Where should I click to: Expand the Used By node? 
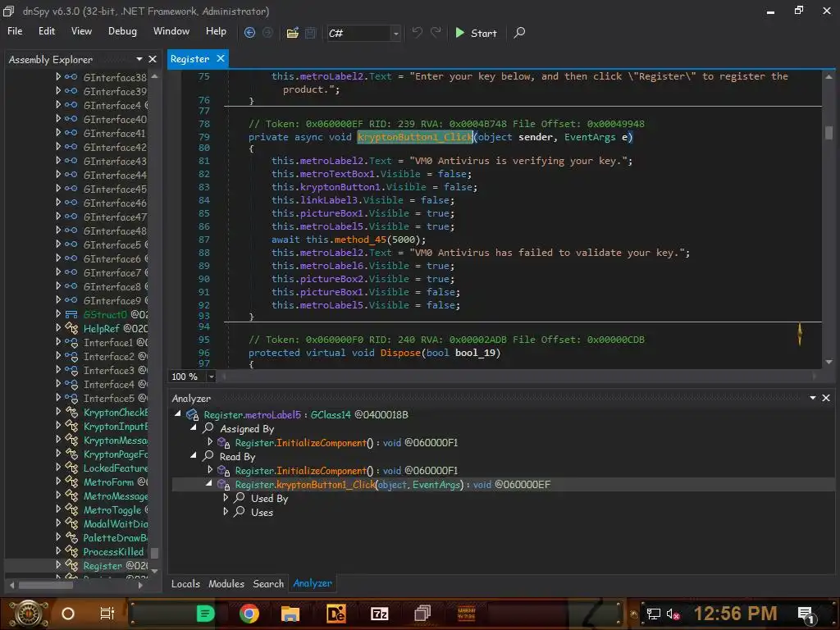[x=226, y=498]
